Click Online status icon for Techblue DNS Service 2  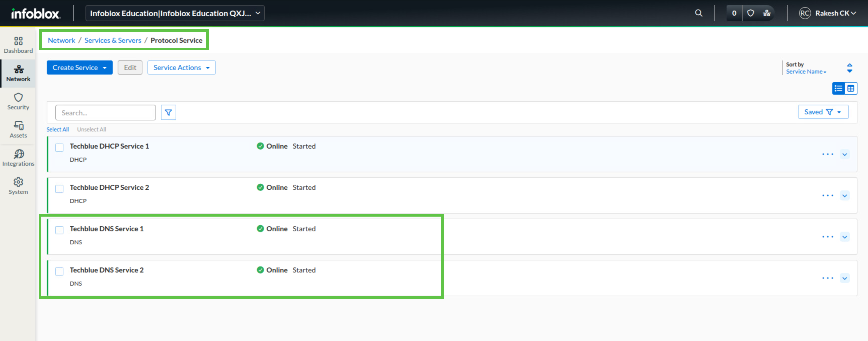click(x=260, y=270)
